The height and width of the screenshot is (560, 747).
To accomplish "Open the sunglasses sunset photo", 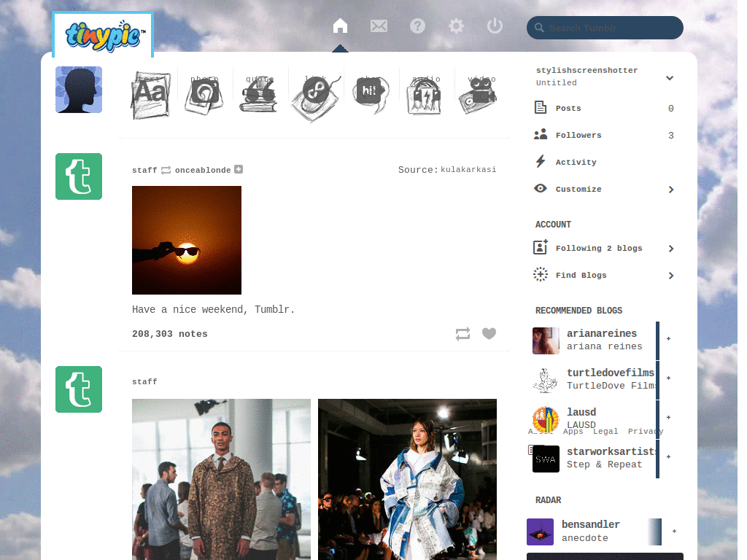I will pyautogui.click(x=187, y=240).
